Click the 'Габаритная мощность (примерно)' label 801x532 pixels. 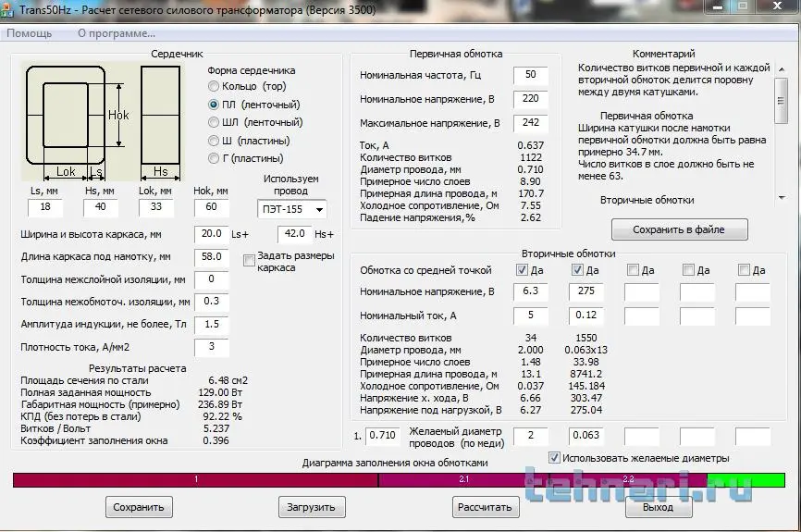click(x=100, y=404)
